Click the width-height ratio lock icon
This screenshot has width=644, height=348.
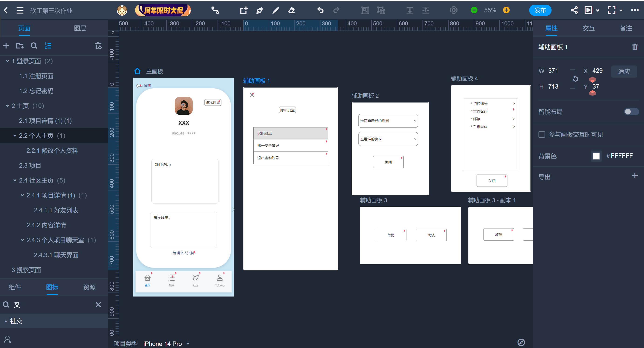coord(575,79)
